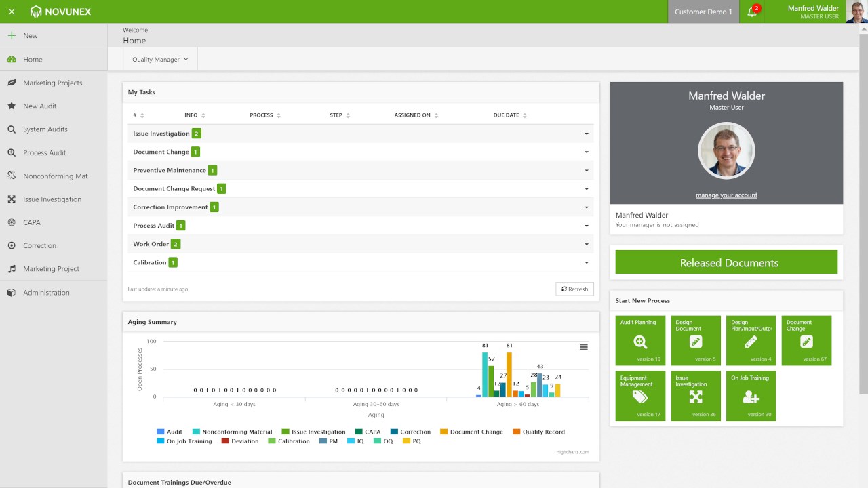Click the page vertical scrollbar
This screenshot has height=488, width=868.
coord(863,210)
